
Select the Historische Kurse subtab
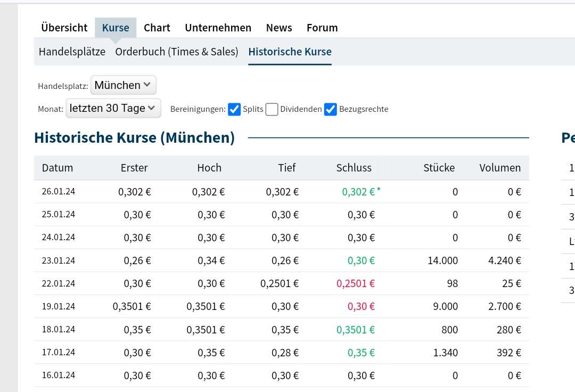(290, 51)
